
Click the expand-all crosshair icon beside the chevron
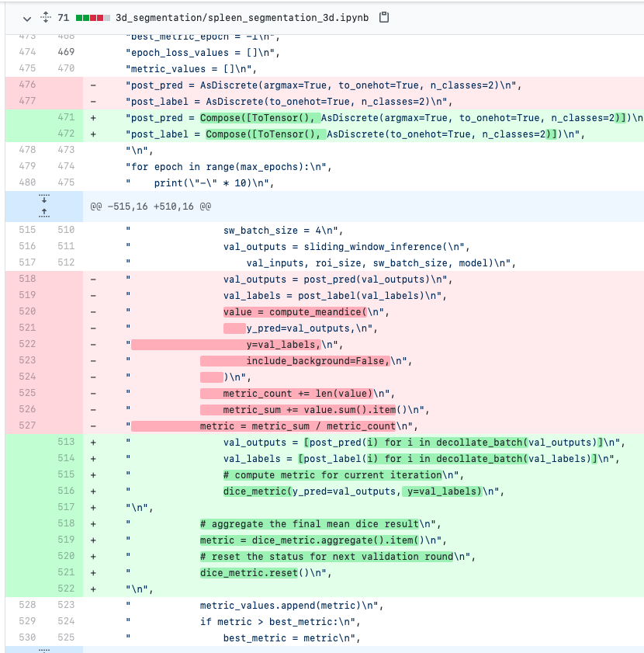tap(43, 18)
